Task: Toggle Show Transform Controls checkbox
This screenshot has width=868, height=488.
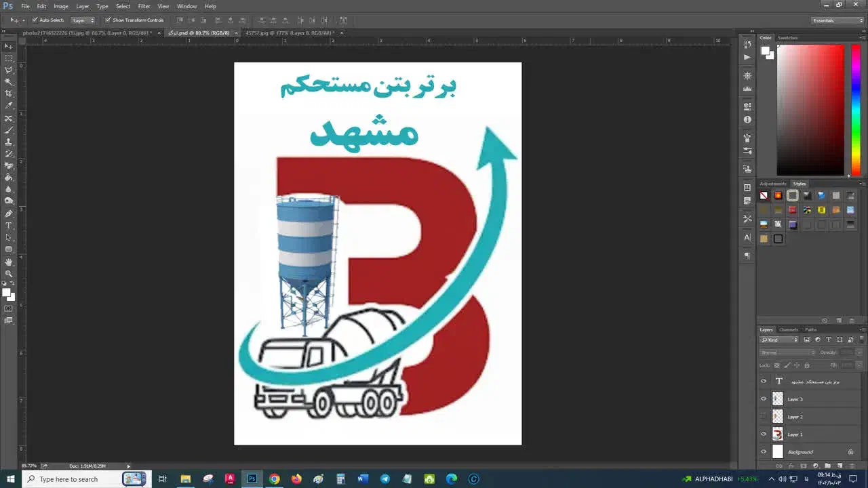Action: pyautogui.click(x=108, y=20)
